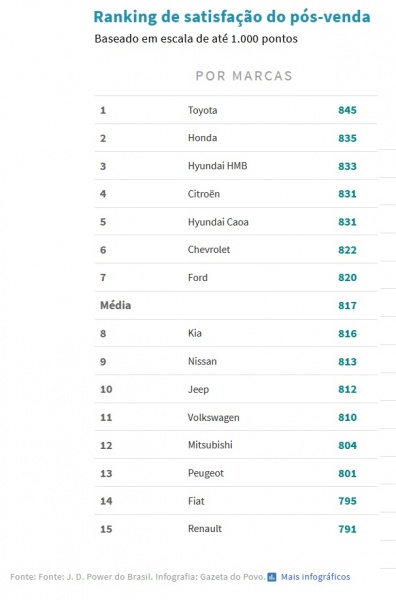Click the Média average row label

116,305
